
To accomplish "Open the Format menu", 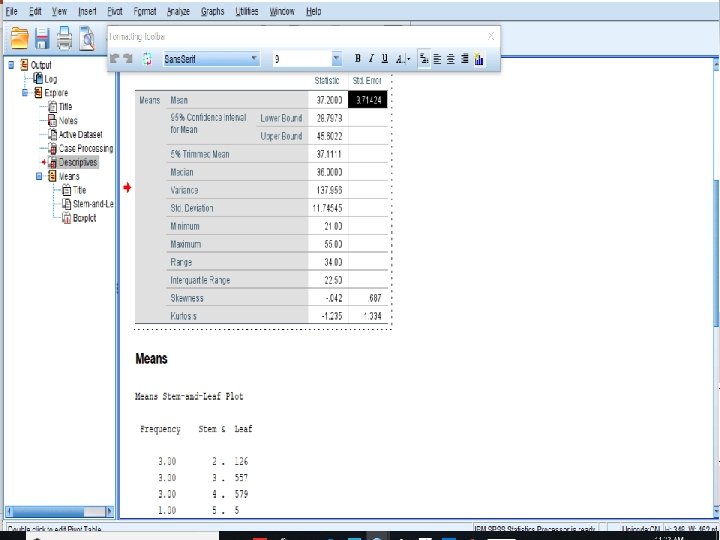I will click(x=145, y=11).
